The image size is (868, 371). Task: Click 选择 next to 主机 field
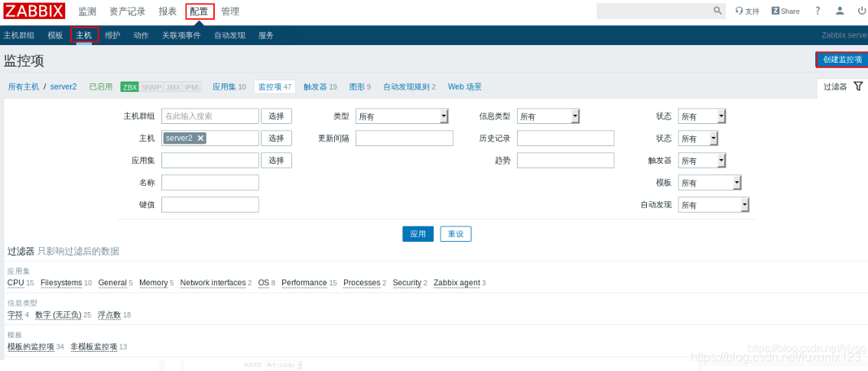tap(276, 138)
